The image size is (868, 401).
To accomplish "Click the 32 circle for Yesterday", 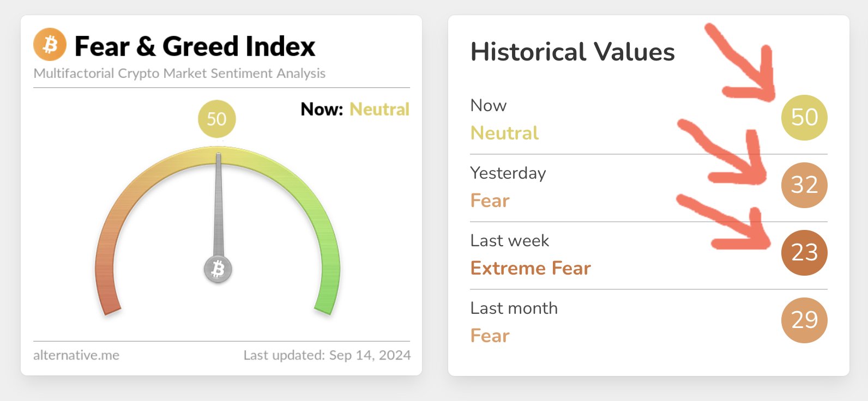I will pyautogui.click(x=804, y=185).
